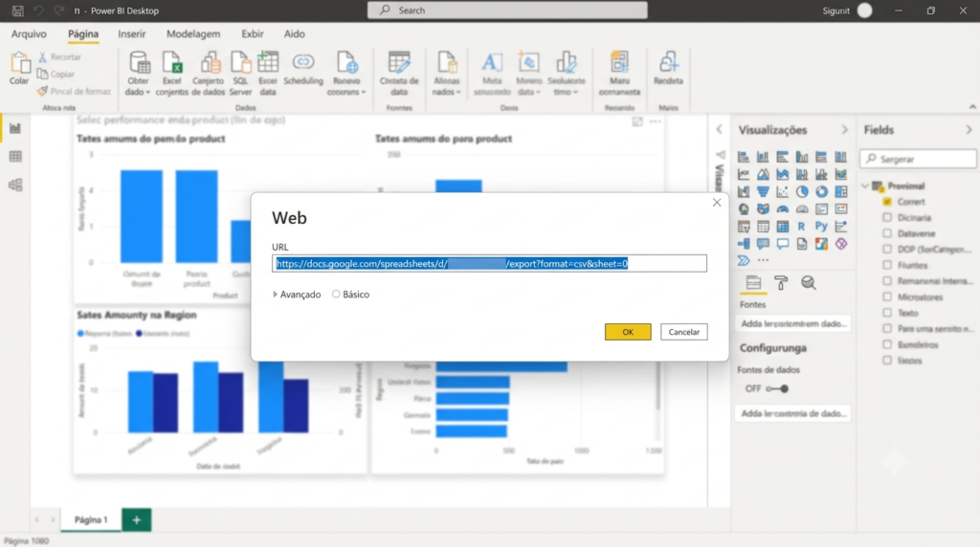Select the map globe visual icon

743,209
